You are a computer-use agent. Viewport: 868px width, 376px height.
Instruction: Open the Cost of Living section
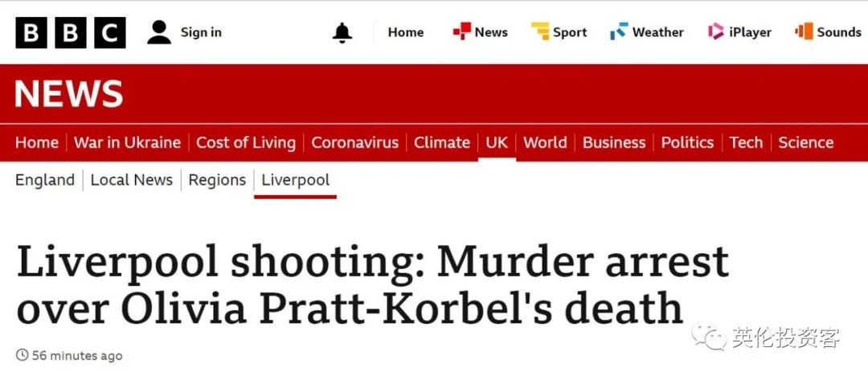(x=246, y=142)
